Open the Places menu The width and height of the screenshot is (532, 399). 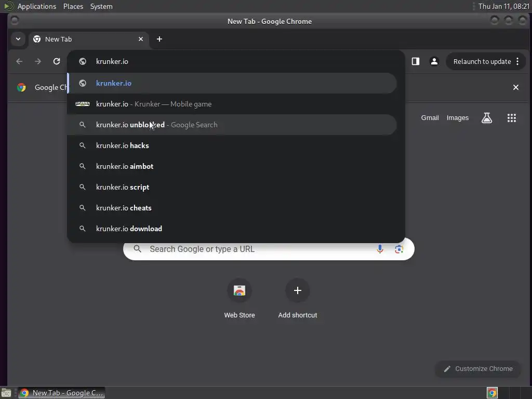coord(73,6)
